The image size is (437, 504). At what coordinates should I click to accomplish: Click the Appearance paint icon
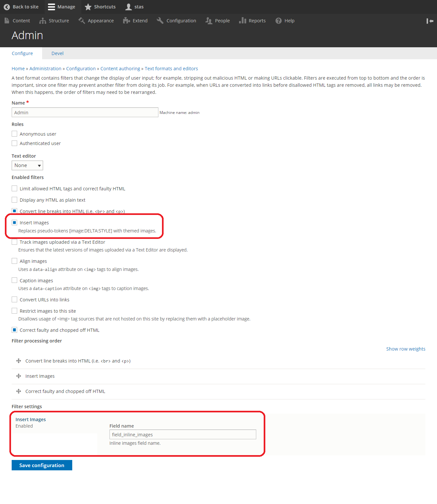click(82, 21)
